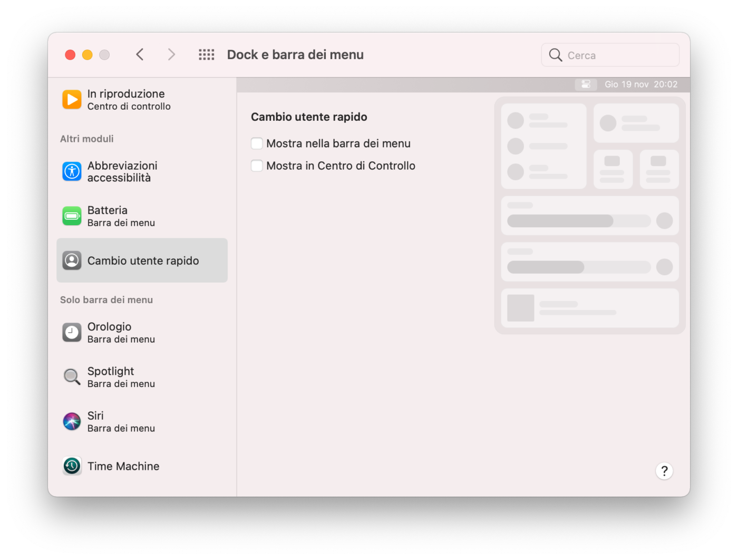Image resolution: width=738 pixels, height=560 pixels.
Task: Minimize the window with the yellow button
Action: [88, 55]
